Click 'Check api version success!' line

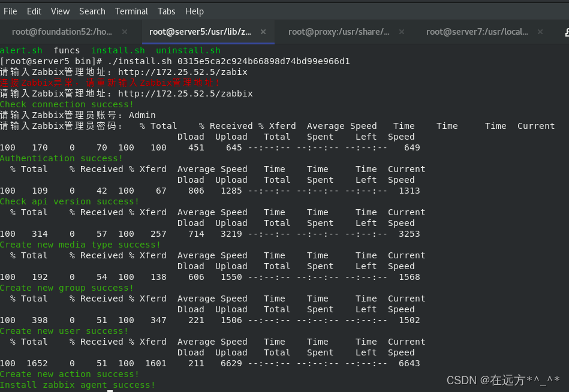point(70,201)
